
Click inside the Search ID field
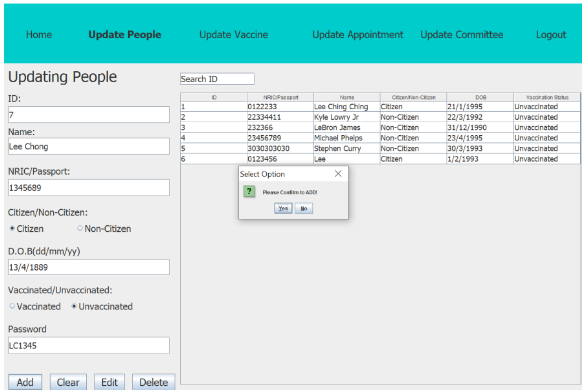pos(217,78)
